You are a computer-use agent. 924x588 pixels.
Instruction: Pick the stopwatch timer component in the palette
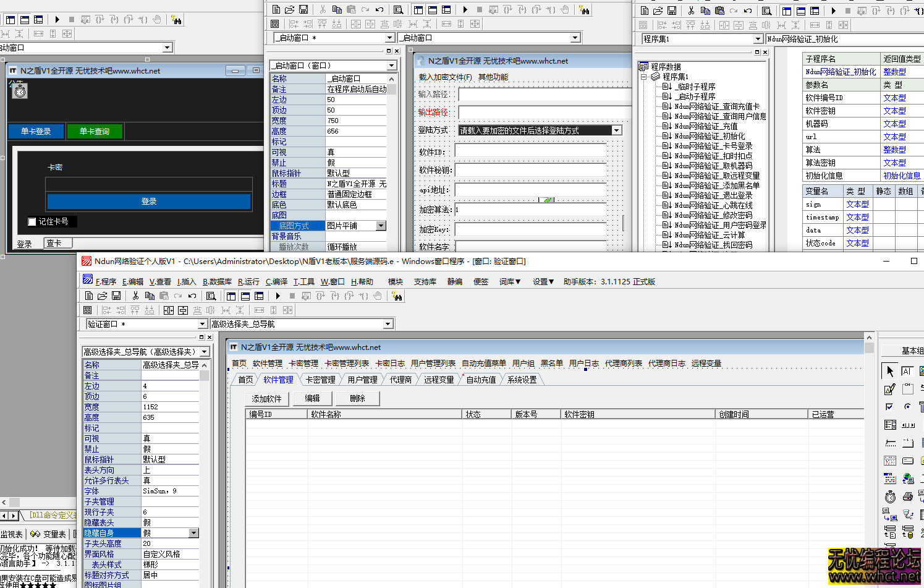click(890, 496)
